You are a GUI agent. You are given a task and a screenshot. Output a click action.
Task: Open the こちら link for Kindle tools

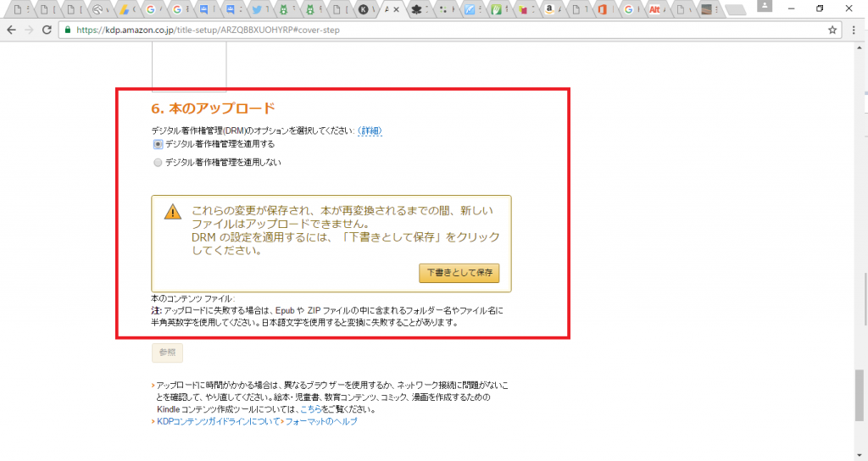310,409
